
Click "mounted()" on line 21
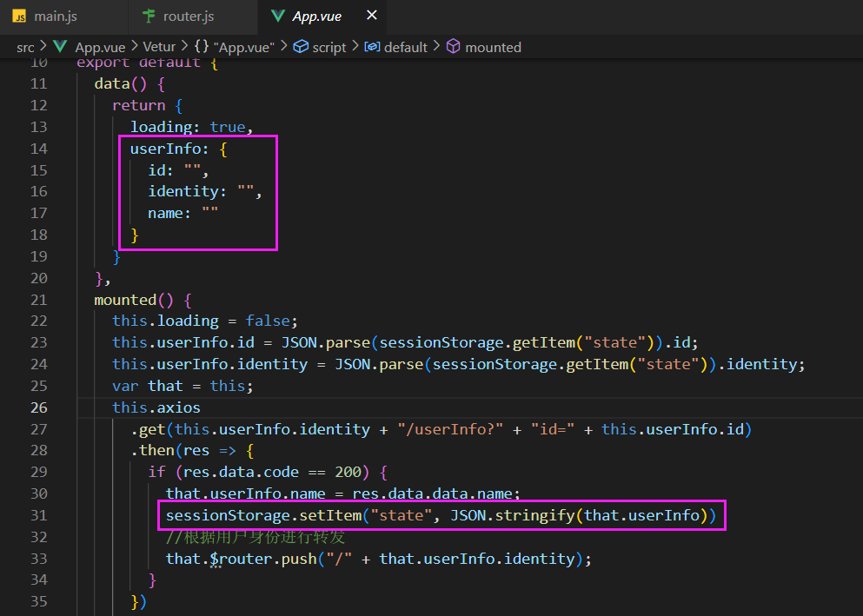[x=134, y=300]
